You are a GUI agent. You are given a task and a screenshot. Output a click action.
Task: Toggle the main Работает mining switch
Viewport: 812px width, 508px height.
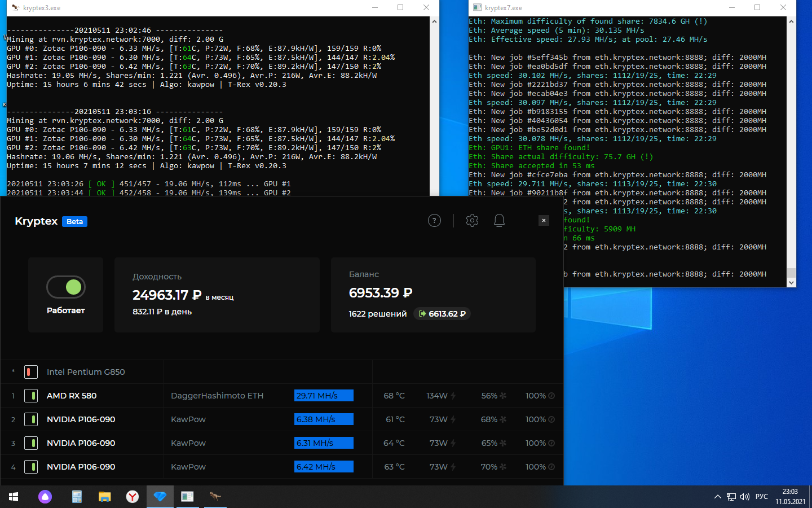(66, 287)
